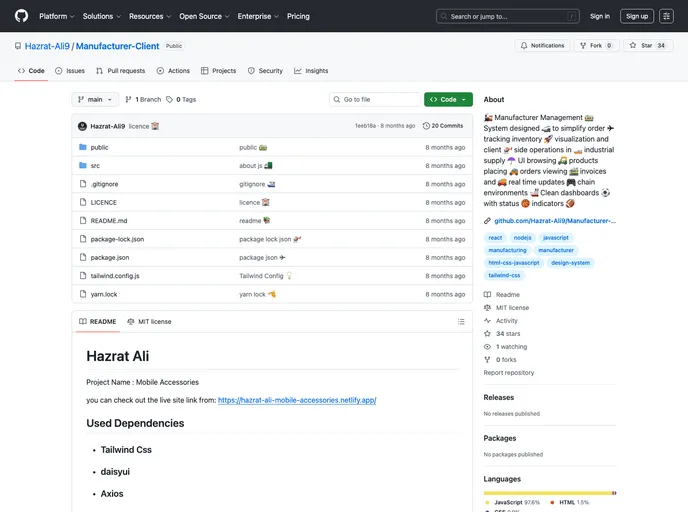This screenshot has width=688, height=512.
Task: Click the javascript topic tag
Action: [555, 238]
